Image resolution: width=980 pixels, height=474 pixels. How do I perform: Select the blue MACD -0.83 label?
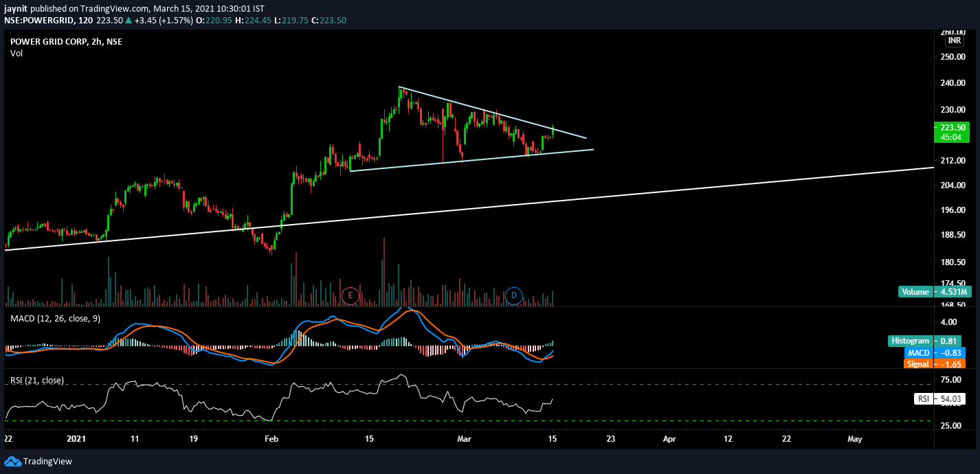(935, 352)
